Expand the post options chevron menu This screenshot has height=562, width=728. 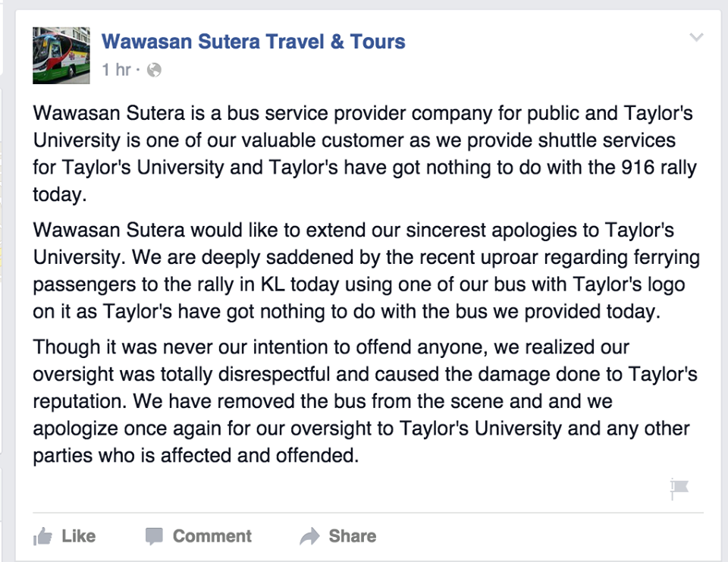(696, 38)
